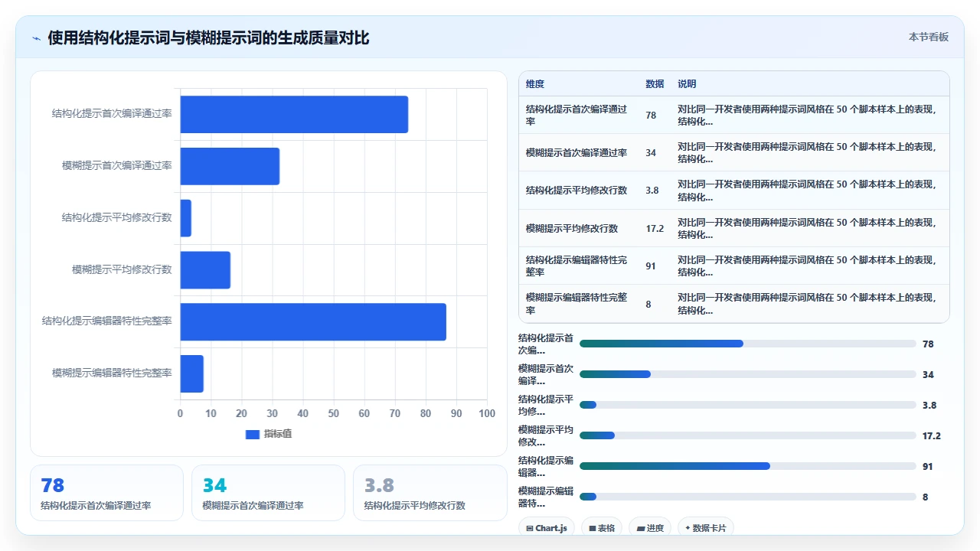
Task: Open the 34 模糊提示首次编译通过率 stat card
Action: (x=268, y=493)
